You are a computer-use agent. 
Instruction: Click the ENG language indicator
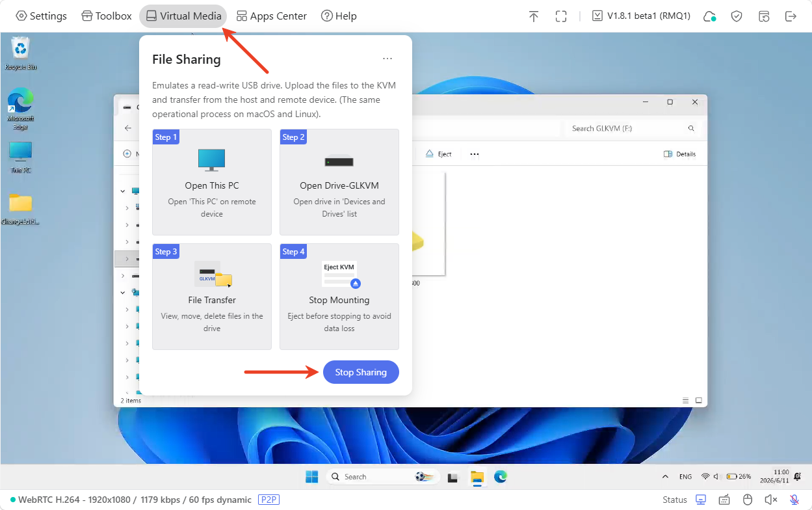coord(686,477)
